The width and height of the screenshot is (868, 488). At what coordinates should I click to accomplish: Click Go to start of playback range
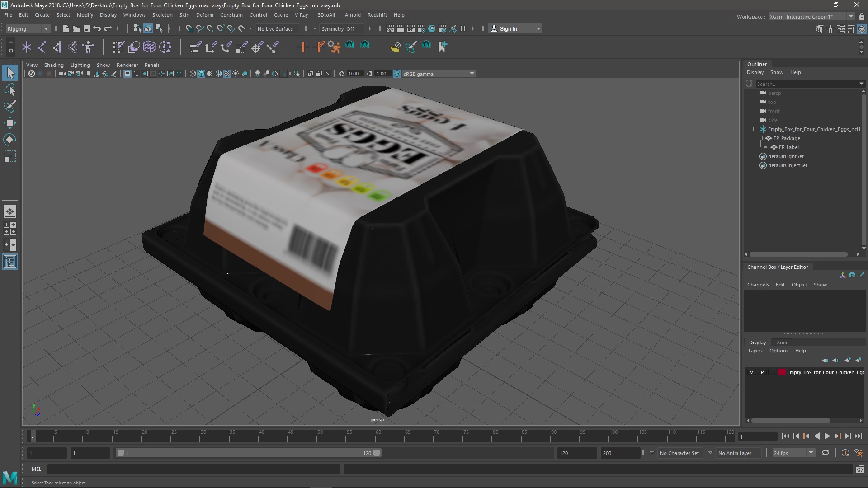point(785,436)
